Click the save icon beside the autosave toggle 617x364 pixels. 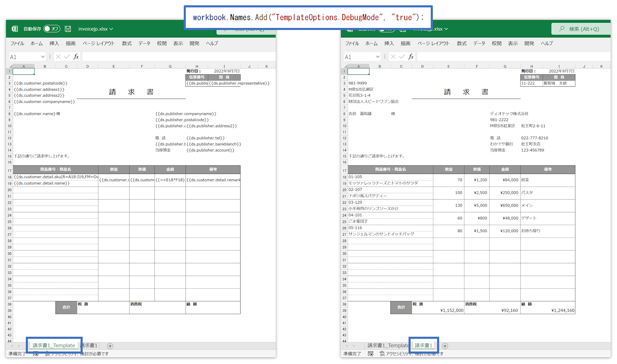(x=68, y=29)
